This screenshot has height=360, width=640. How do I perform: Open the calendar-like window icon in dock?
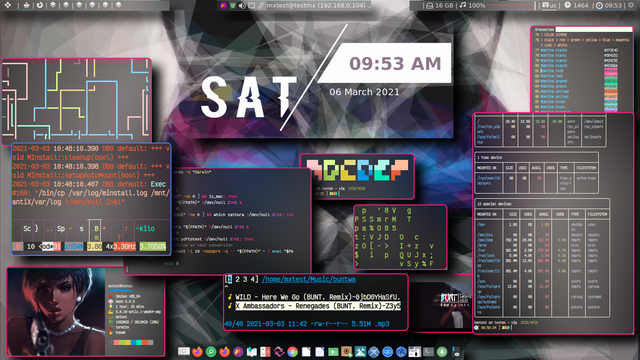[x=414, y=352]
